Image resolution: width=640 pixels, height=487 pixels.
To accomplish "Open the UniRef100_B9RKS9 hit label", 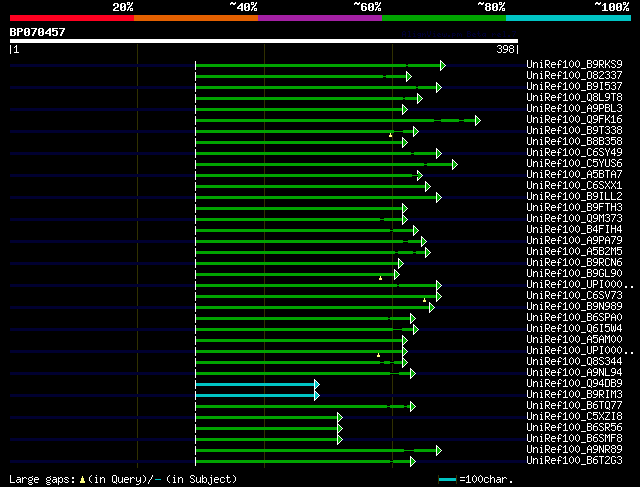I will click(574, 64).
